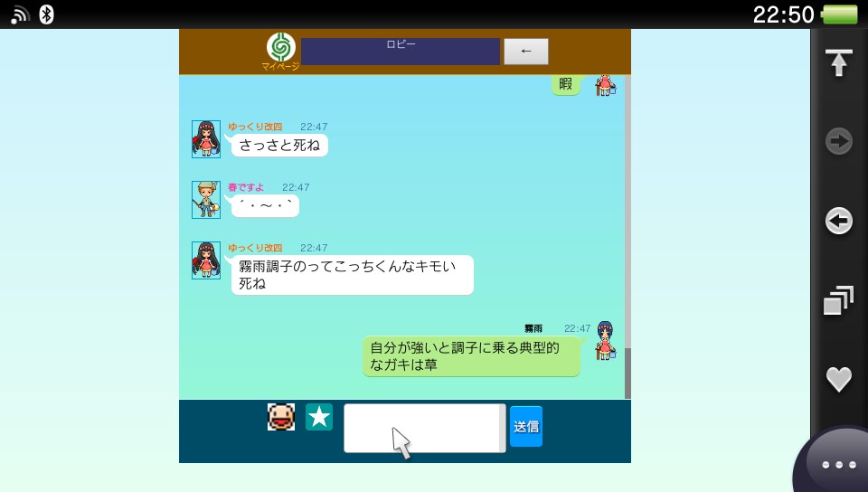868x492 pixels.
Task: Go back using browser left arrow icon
Action: 838,221
